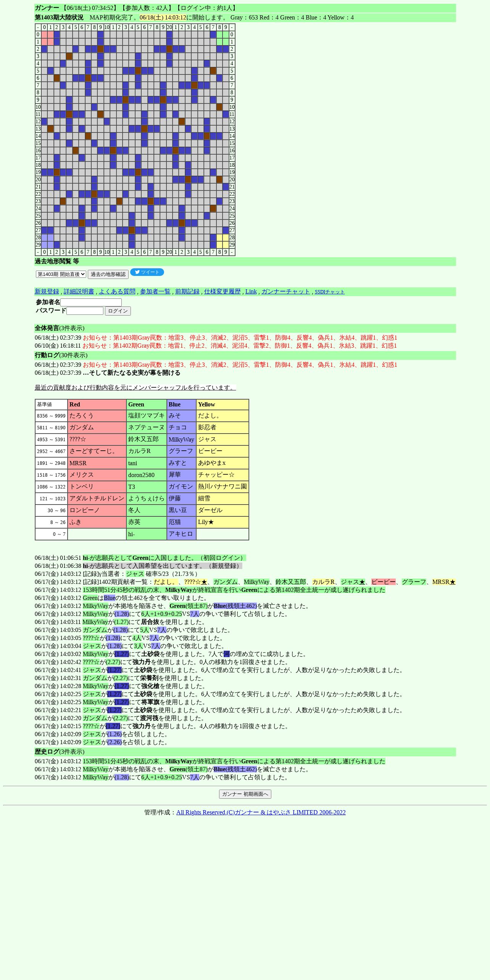Open the 新規登録 link
Image resolution: width=490 pixels, height=980 pixels.
coord(47,292)
